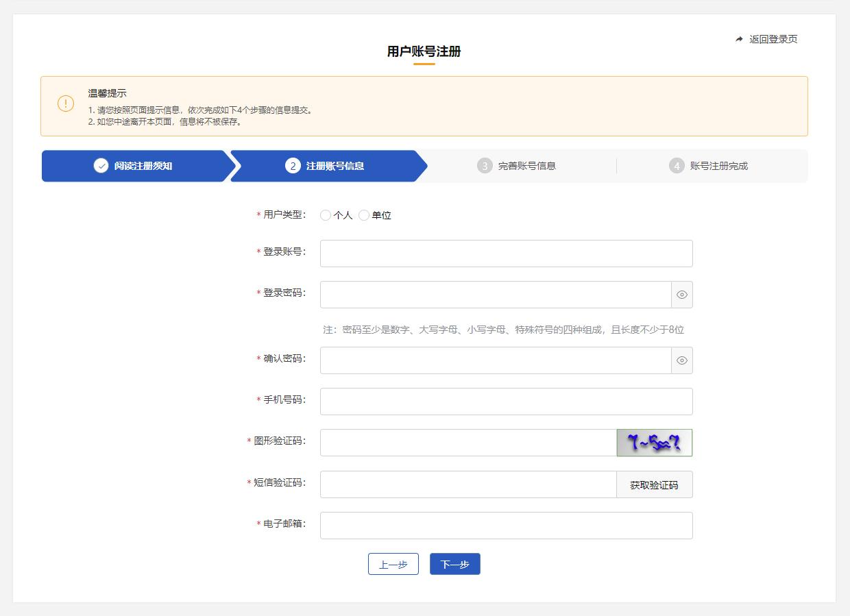
Task: Go back with 上一步 button
Action: 393,564
